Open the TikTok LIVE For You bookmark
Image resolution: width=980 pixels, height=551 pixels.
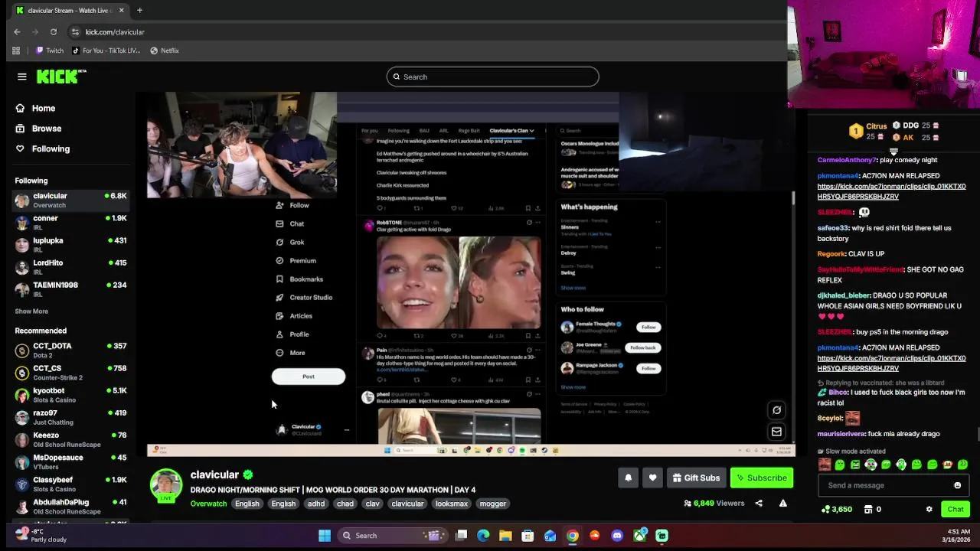(x=106, y=51)
